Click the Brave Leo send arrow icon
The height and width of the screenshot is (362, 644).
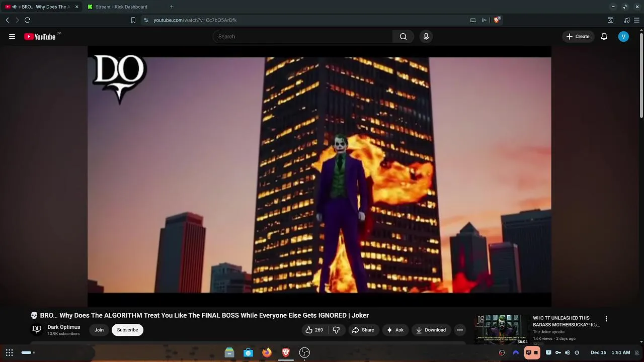pos(484,20)
